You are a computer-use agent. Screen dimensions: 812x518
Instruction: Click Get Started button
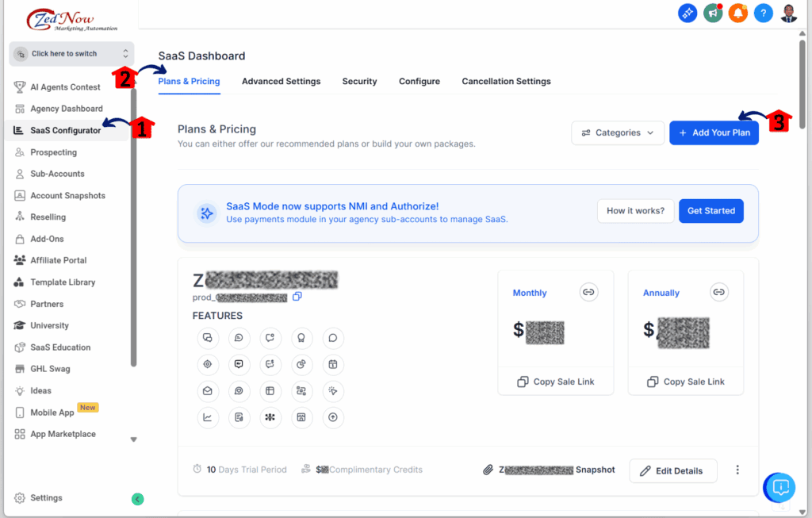coord(711,211)
